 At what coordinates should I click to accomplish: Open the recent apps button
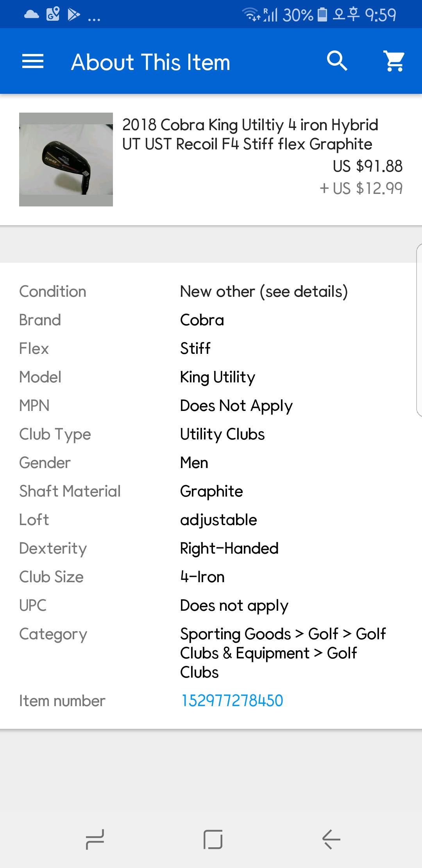(95, 839)
